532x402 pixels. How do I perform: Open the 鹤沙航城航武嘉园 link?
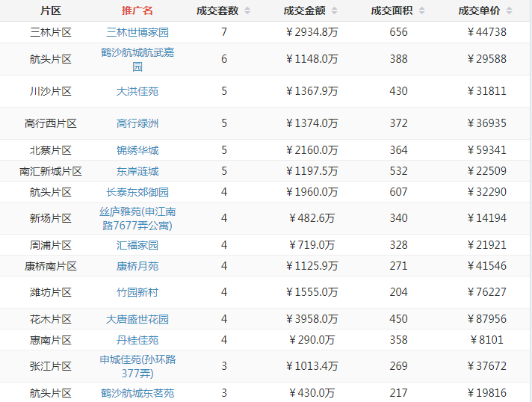point(137,59)
